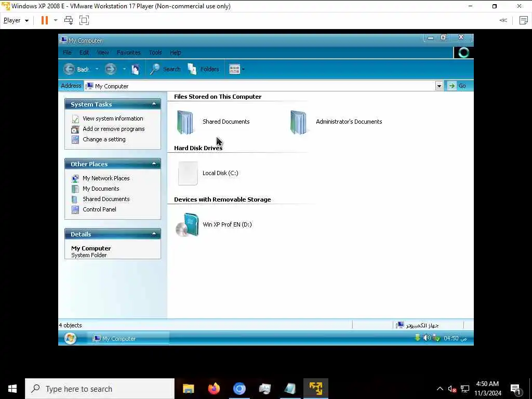
Task: Open the Back history dropdown arrow
Action: coord(97,69)
